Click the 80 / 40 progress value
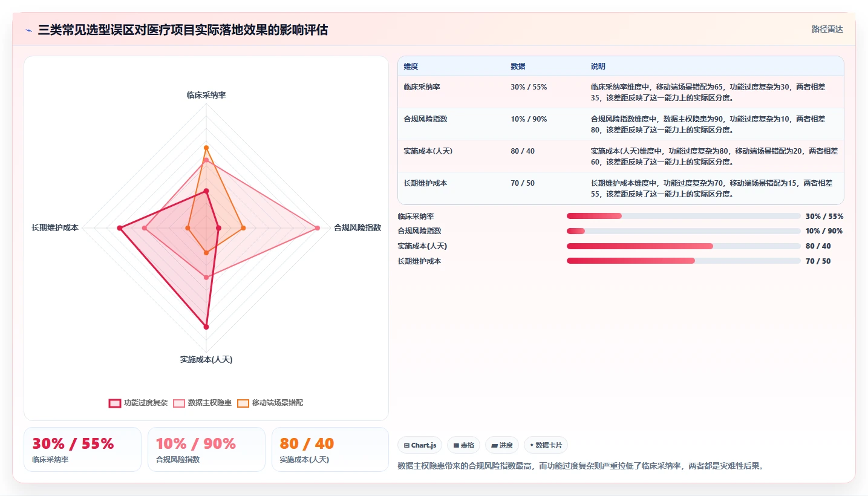 pos(818,246)
